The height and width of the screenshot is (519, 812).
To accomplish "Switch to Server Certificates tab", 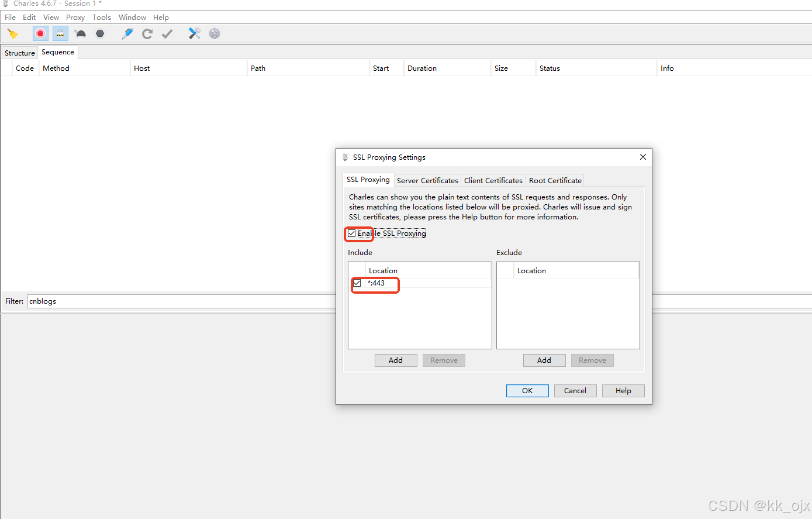I will point(427,181).
